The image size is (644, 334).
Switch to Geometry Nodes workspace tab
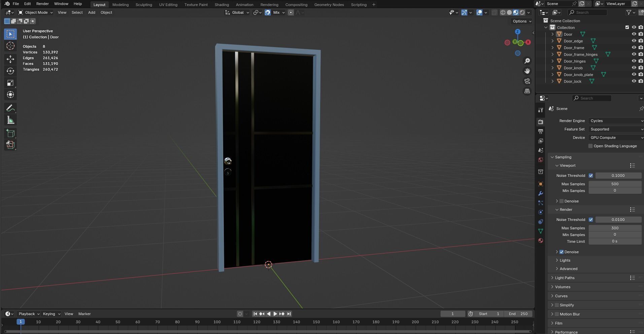(329, 5)
